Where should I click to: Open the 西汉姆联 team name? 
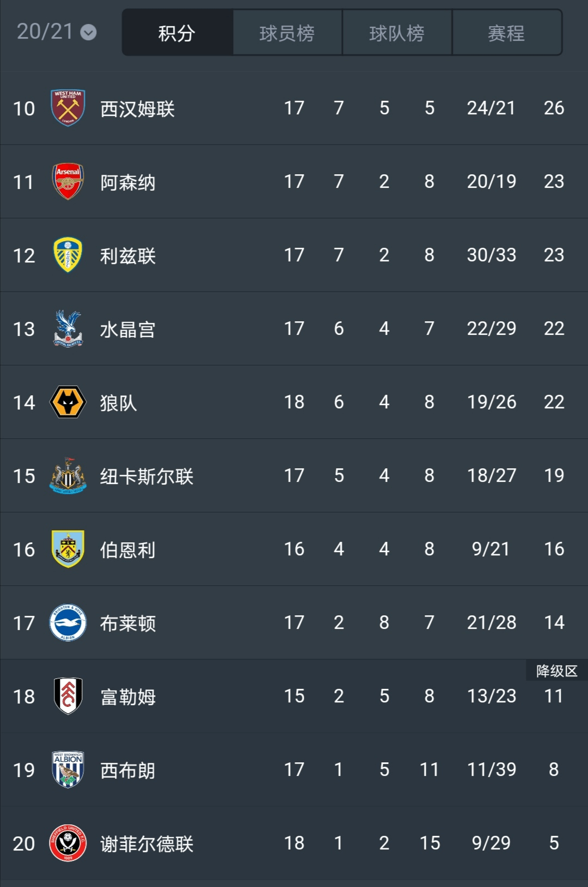(137, 109)
